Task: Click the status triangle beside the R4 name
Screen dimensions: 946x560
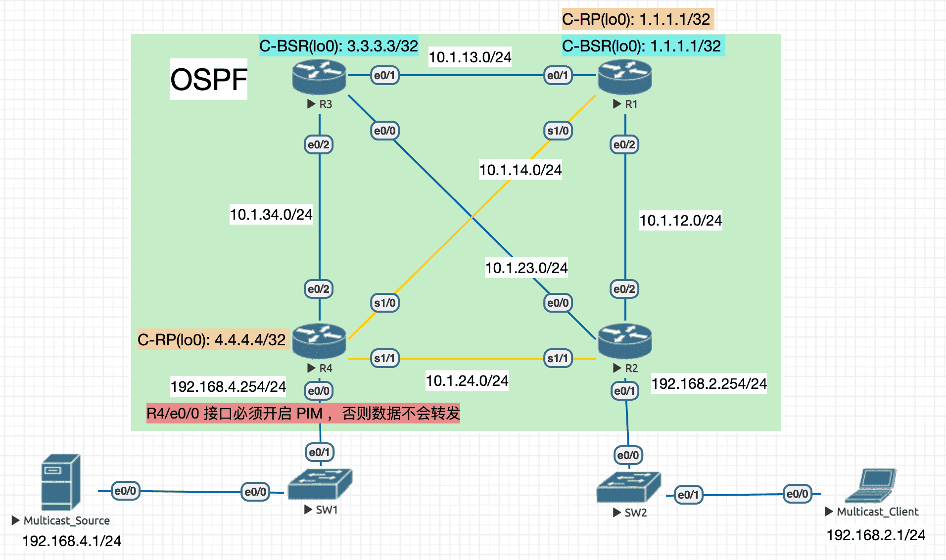Action: [x=311, y=368]
